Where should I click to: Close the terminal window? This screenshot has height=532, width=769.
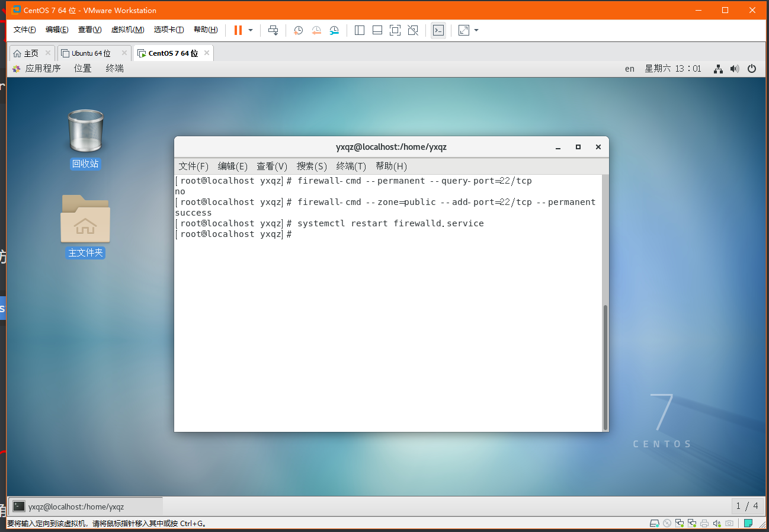[x=598, y=147]
